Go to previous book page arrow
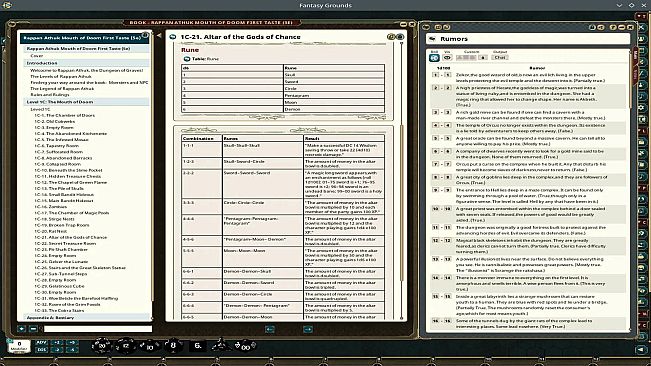651x366 pixels. pos(270,329)
